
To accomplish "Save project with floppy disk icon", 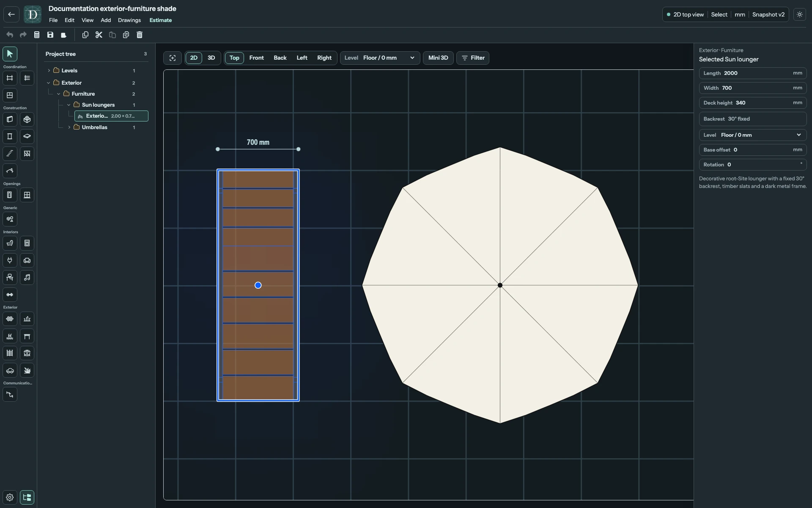I will click(x=50, y=35).
